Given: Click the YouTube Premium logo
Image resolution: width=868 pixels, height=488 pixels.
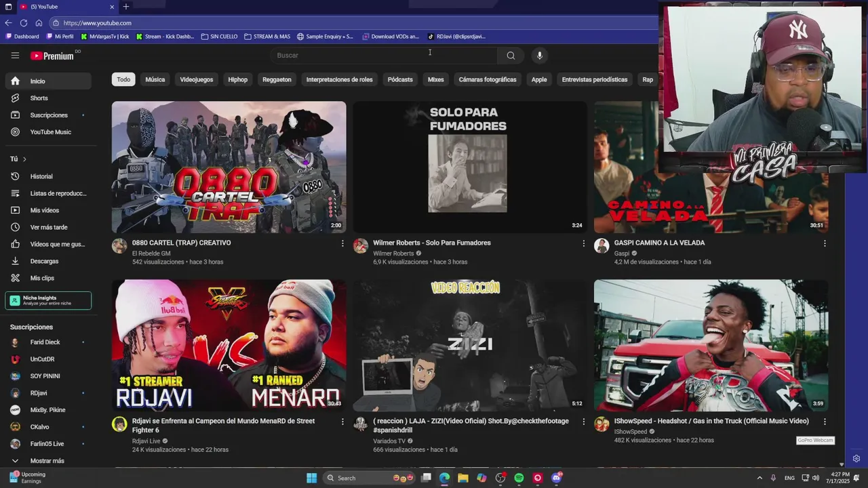Looking at the screenshot, I should pos(53,56).
